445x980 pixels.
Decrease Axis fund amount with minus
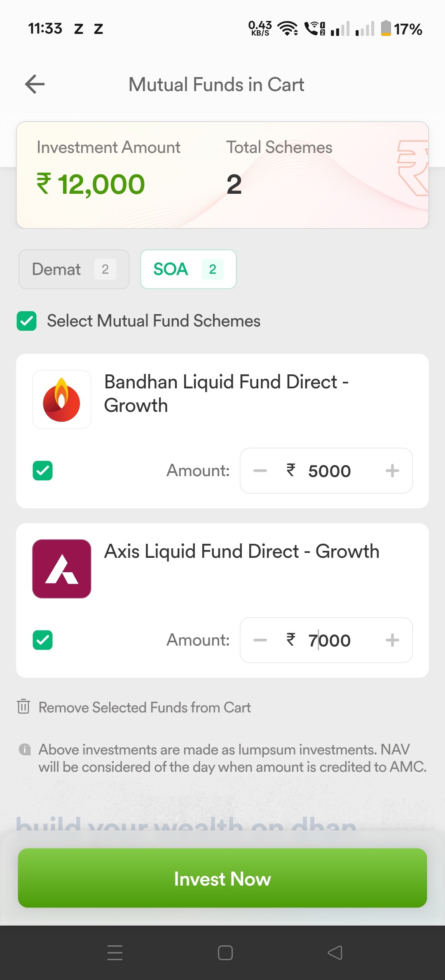tap(260, 640)
